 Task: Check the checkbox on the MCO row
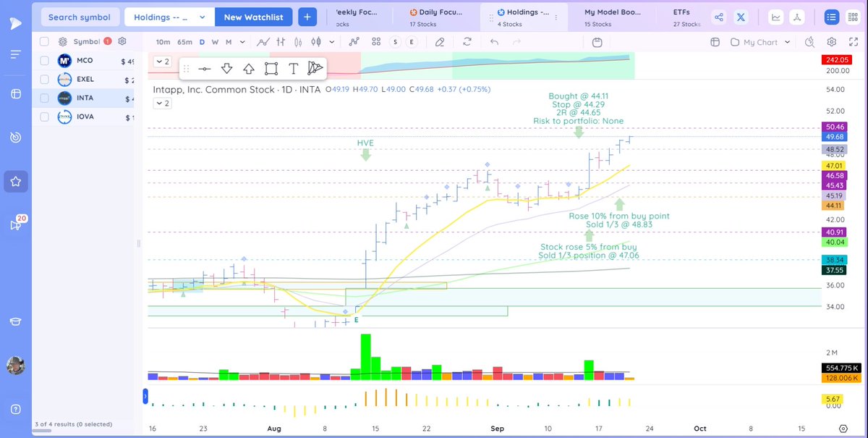pos(43,61)
